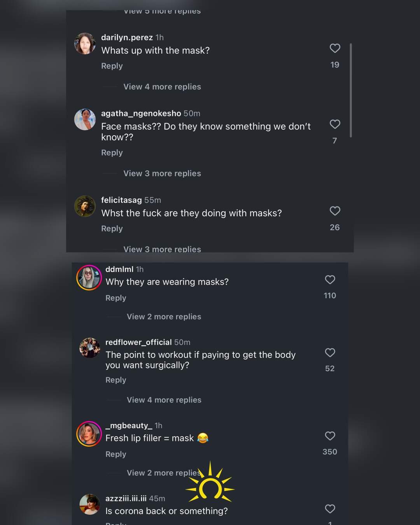The image size is (420, 525).
Task: Expand 4 more replies under darilyn.perez
Action: (x=162, y=87)
